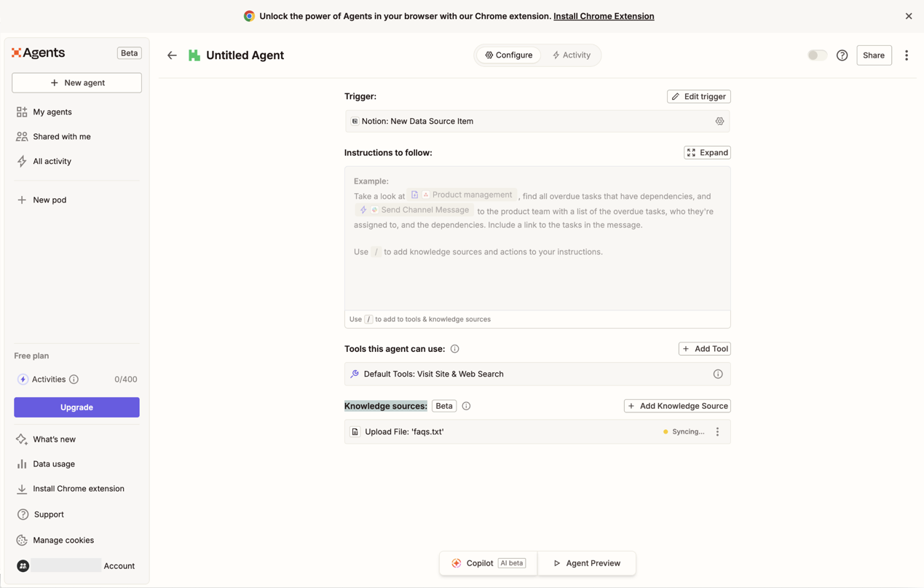924x588 pixels.
Task: Click info icon in Default Tools row
Action: [718, 375]
